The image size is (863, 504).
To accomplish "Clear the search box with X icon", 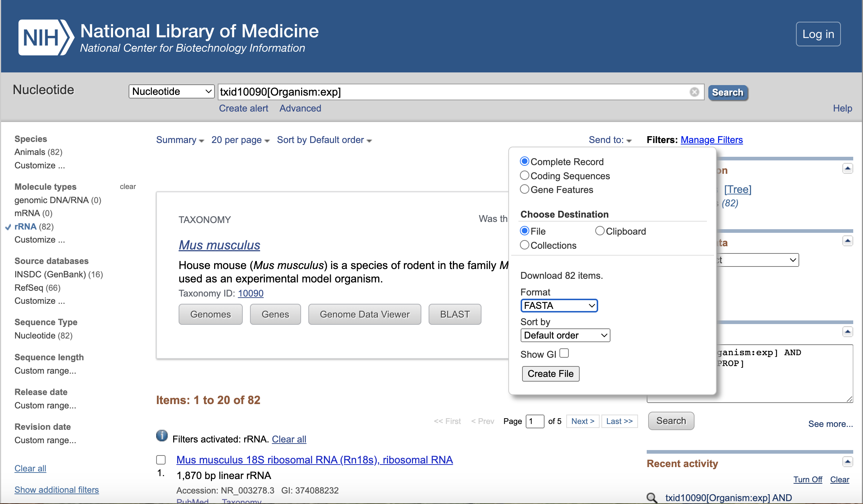I will (x=694, y=92).
